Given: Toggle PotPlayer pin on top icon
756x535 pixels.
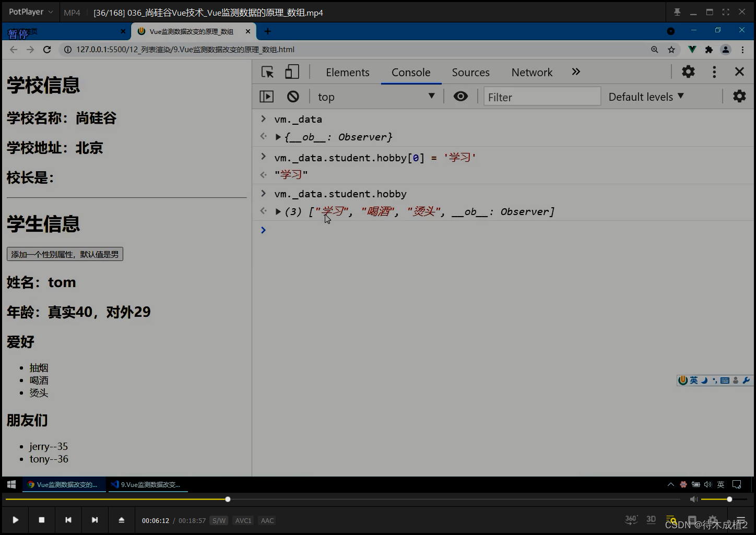Looking at the screenshot, I should 677,12.
